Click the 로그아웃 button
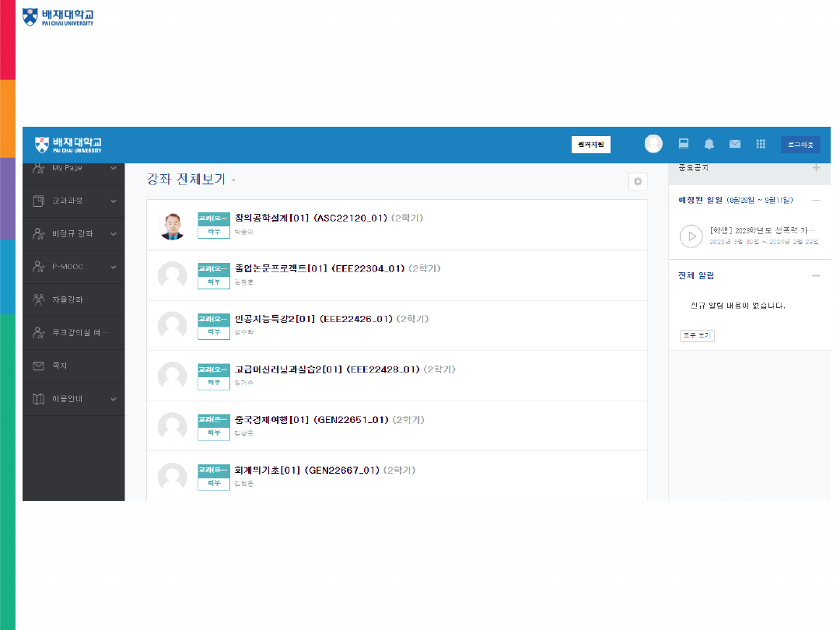This screenshot has height=630, width=840. click(x=800, y=145)
